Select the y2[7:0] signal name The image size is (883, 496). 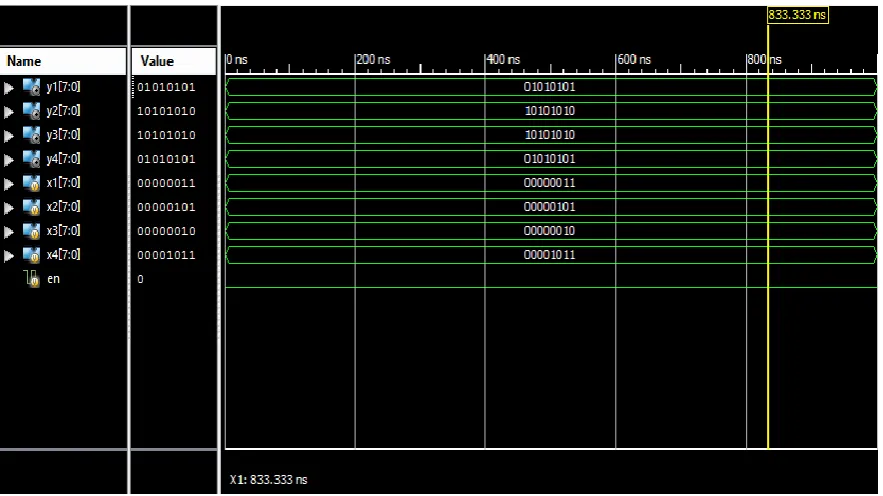(x=64, y=111)
